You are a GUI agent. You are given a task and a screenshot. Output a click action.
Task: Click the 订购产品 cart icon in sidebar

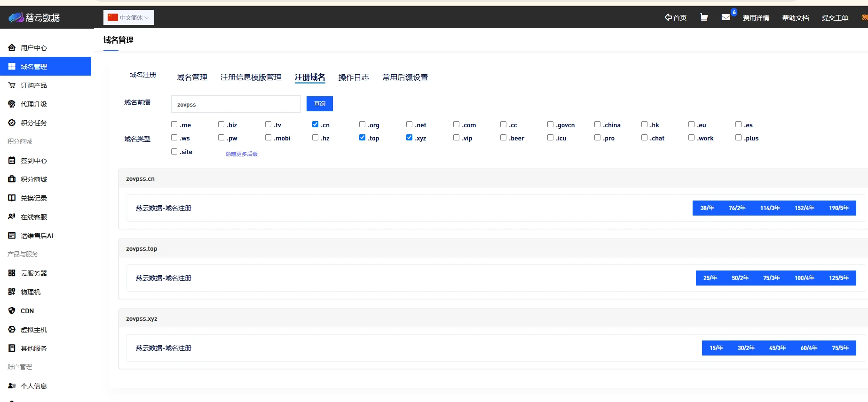tap(12, 85)
